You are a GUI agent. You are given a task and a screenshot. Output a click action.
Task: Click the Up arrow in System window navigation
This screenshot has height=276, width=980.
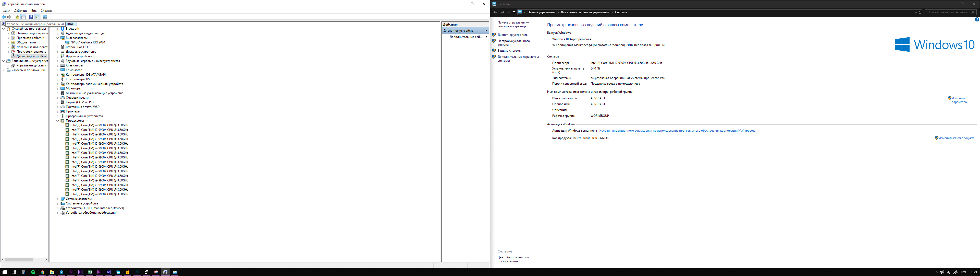tap(513, 12)
